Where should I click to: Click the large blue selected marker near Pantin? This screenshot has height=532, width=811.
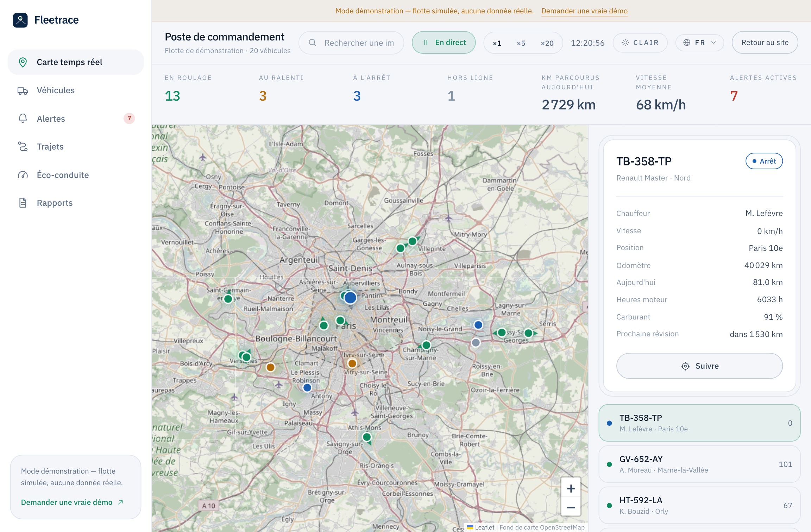click(x=350, y=298)
